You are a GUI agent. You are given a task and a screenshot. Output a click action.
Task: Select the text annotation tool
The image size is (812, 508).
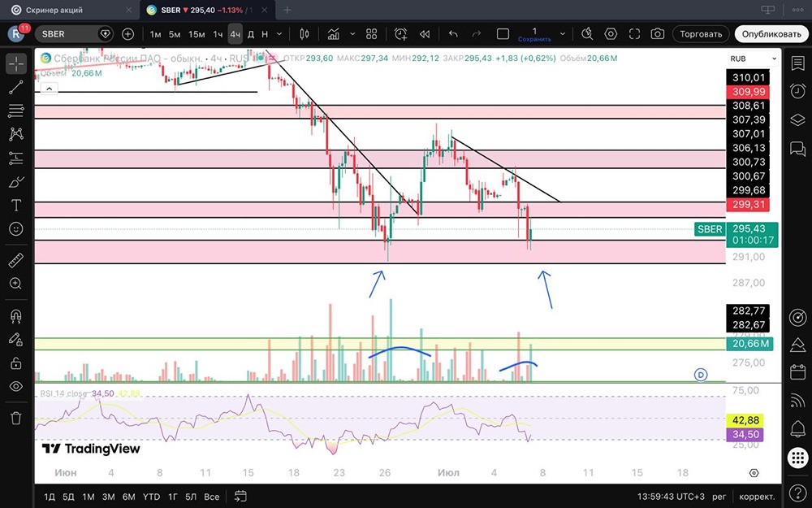[16, 206]
